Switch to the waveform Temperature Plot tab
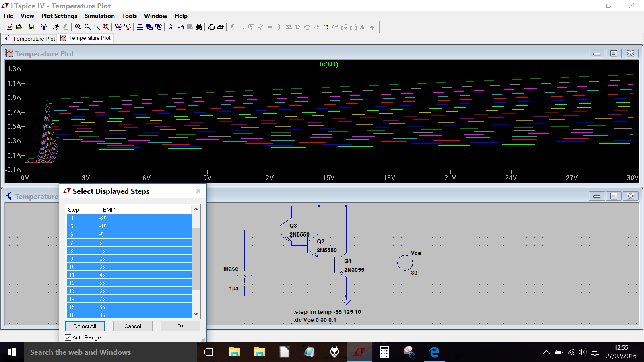Viewport: 644px width, 362px height. [85, 38]
